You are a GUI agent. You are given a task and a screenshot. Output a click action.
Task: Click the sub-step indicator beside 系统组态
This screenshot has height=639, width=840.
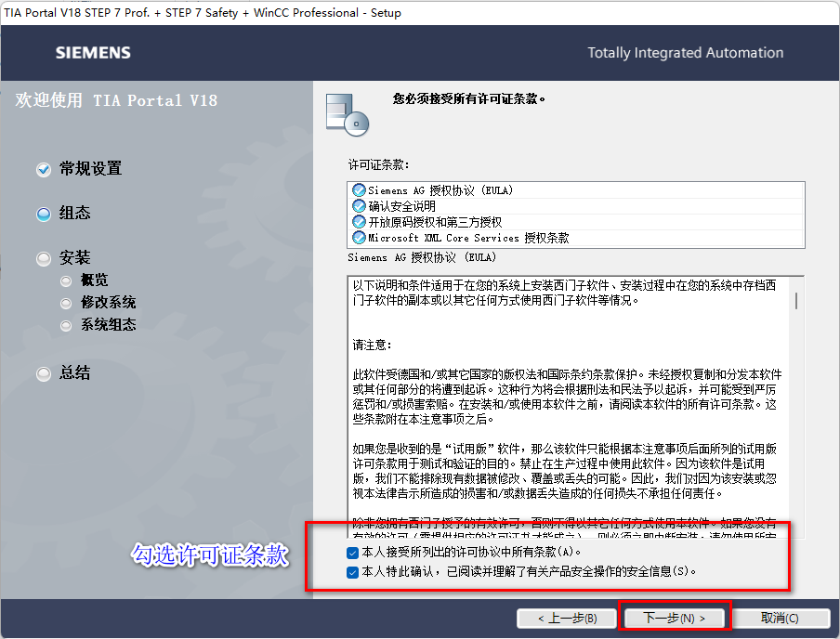(x=66, y=325)
